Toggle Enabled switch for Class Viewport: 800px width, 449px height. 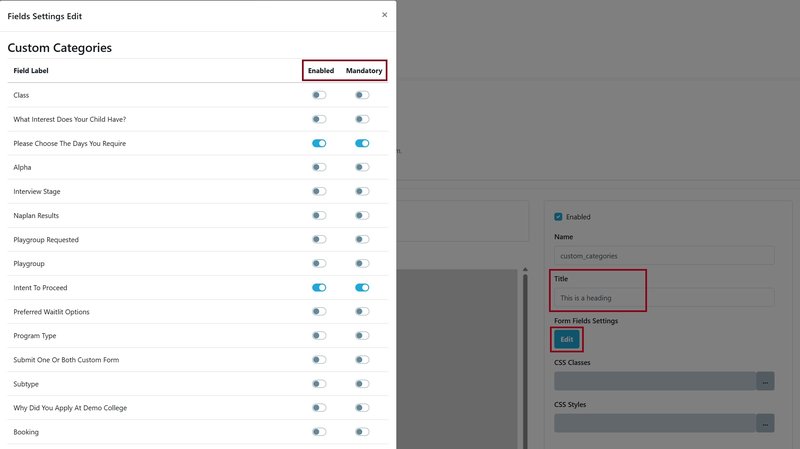pos(319,95)
